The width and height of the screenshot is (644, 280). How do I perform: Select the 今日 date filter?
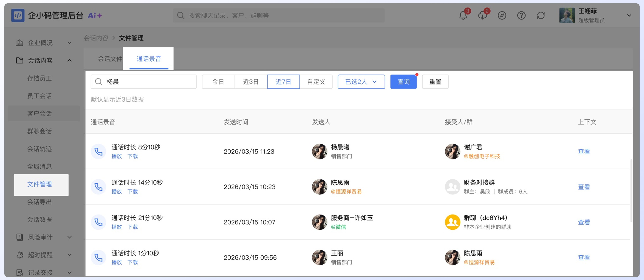218,82
